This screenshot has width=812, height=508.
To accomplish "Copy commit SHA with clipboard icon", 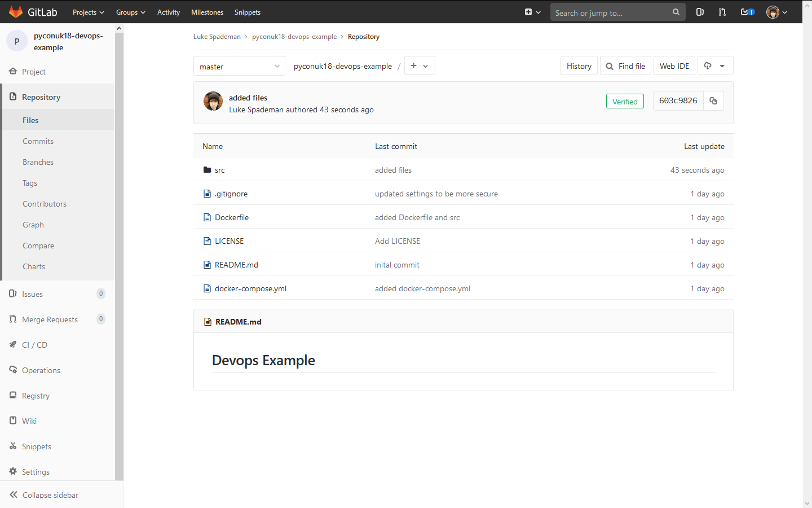I will (713, 100).
